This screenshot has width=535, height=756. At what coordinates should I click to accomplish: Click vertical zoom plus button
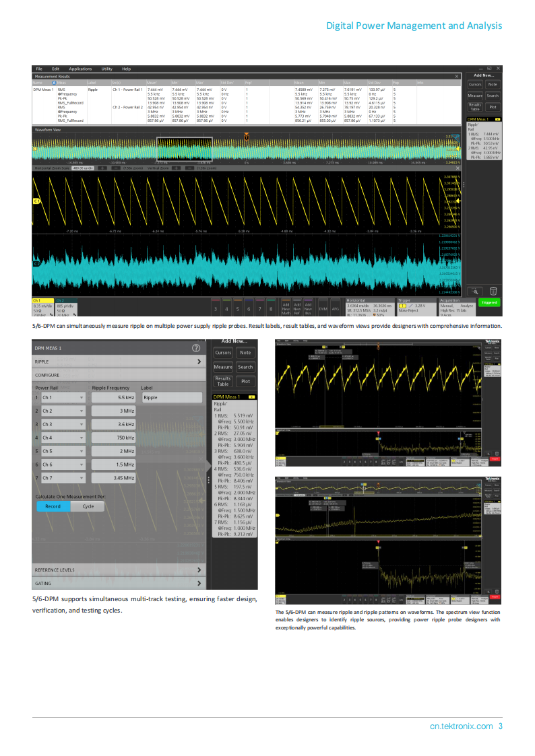click(x=176, y=168)
